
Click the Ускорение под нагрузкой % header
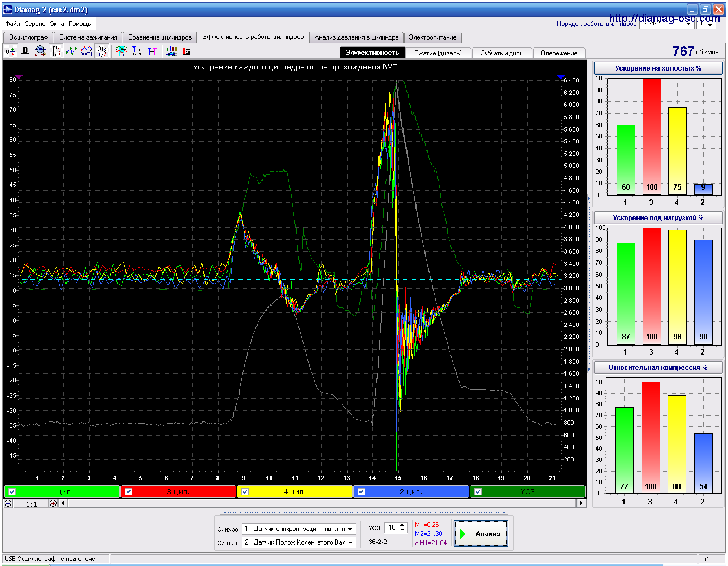point(658,218)
